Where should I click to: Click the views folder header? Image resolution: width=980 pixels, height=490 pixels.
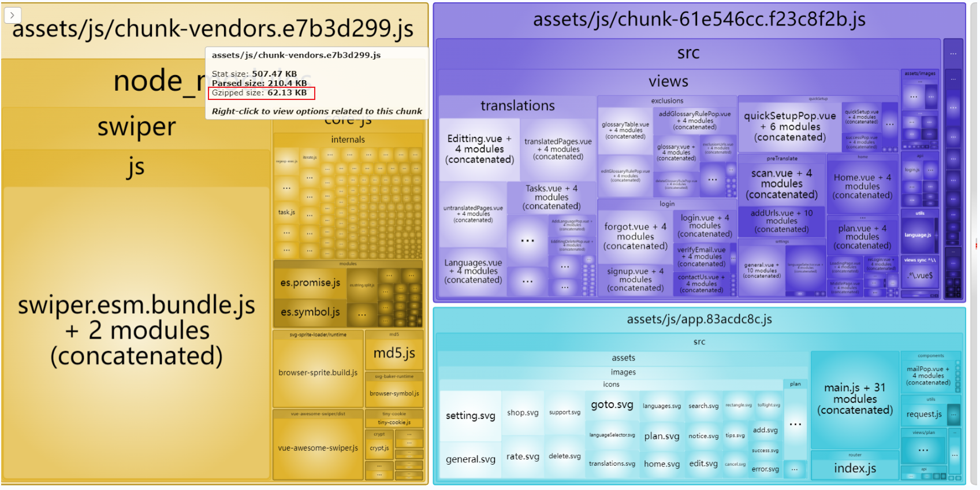point(668,81)
